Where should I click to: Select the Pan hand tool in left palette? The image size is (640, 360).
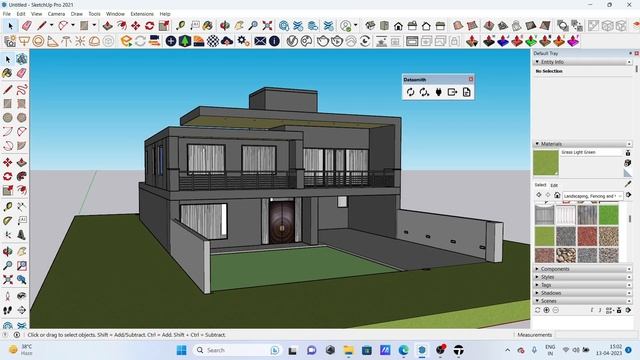click(22, 251)
